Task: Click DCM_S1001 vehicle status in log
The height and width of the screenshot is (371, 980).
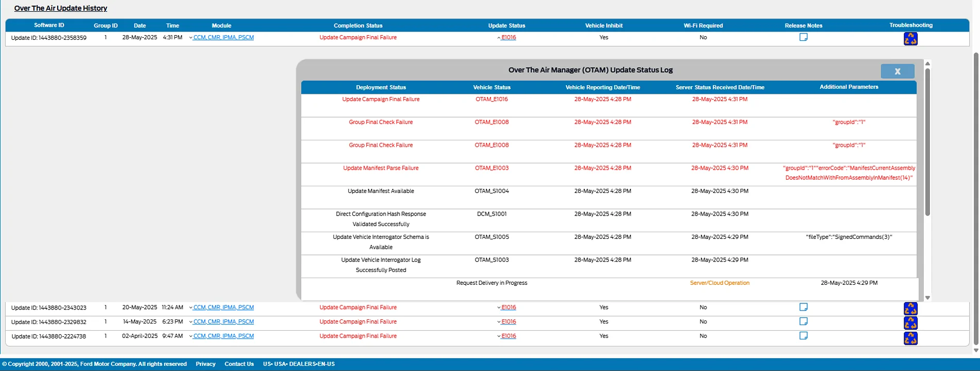Action: click(492, 214)
